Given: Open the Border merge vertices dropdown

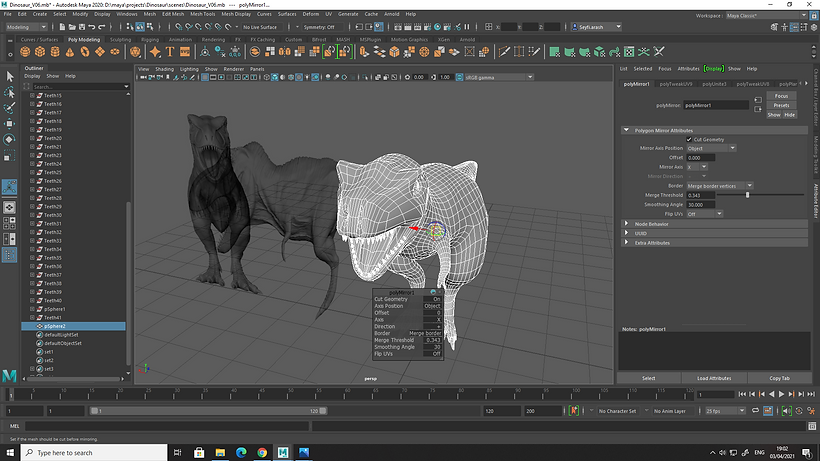Looking at the screenshot, I should 720,186.
